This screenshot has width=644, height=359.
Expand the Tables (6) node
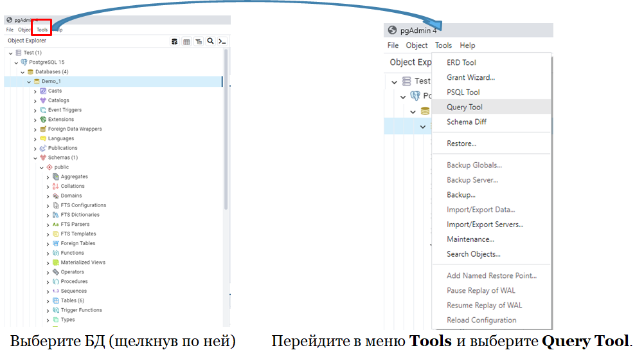[48, 301]
